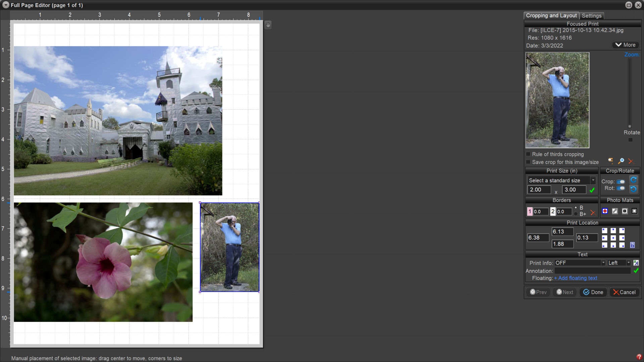Click the add photo mat plus icon
644x362 pixels.
[605, 211]
